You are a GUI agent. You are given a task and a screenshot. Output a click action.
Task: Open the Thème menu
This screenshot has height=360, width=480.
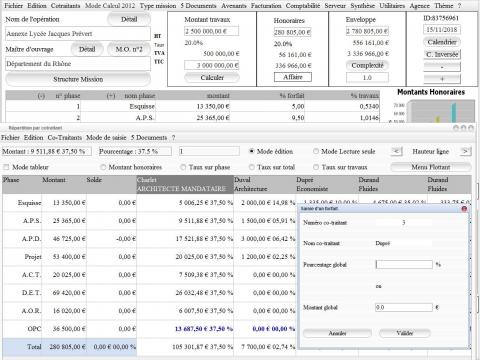click(x=444, y=6)
